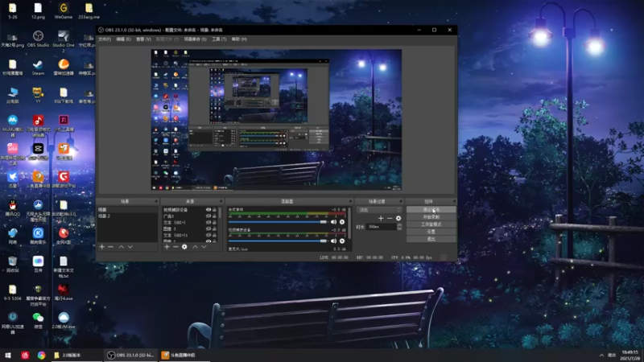
Task: Adjust video capture device volume slider
Action: [278, 241]
